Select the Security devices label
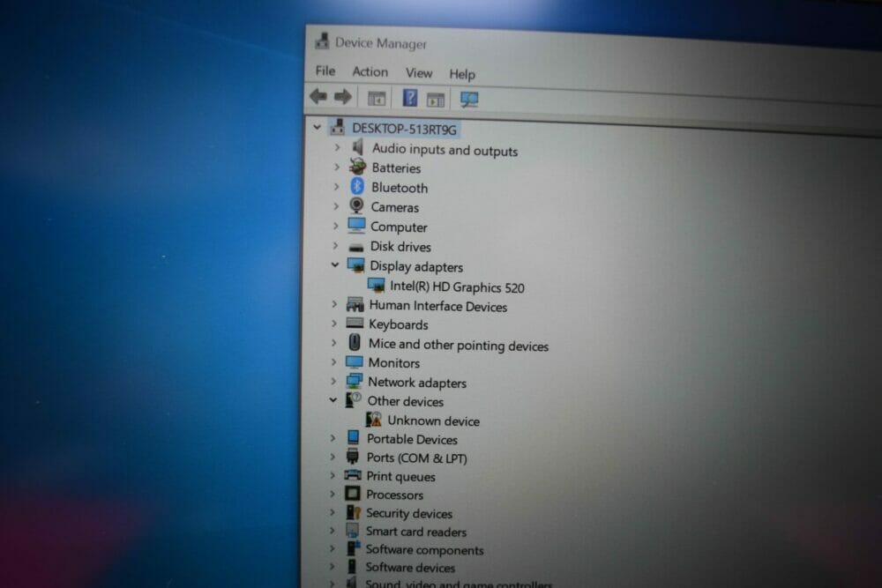882x588 pixels. click(x=409, y=513)
